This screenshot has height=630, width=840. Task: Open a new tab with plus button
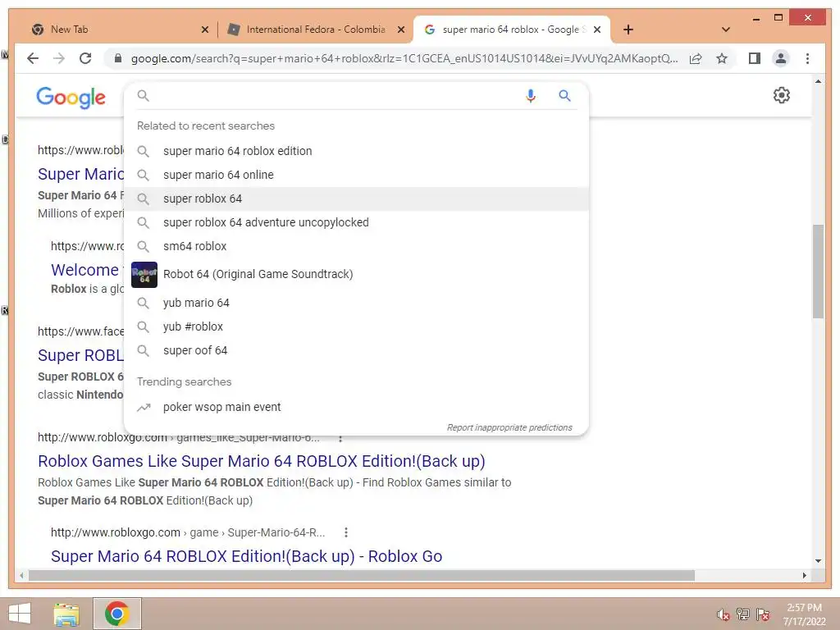tap(628, 30)
